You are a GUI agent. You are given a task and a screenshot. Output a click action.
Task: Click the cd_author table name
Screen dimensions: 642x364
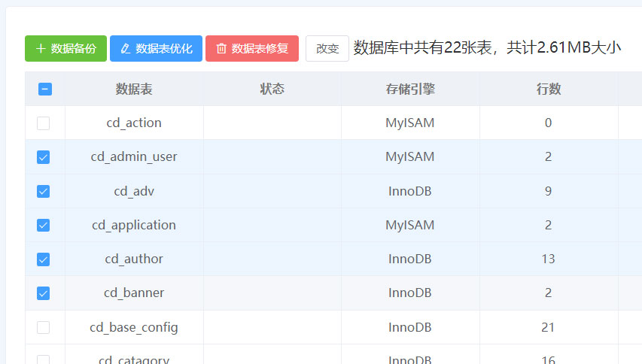(x=134, y=259)
